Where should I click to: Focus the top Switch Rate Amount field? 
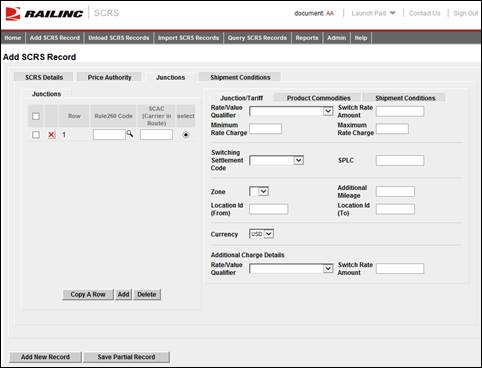tap(400, 111)
